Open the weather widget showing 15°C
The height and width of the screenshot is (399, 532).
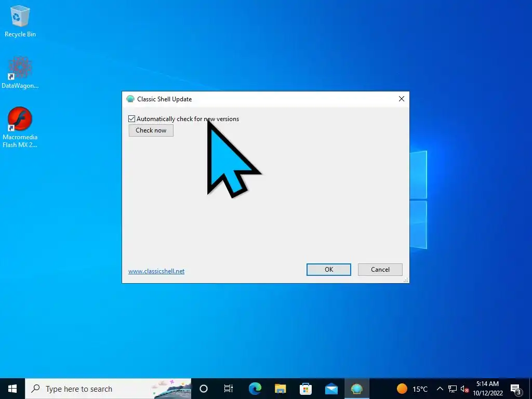pyautogui.click(x=412, y=389)
